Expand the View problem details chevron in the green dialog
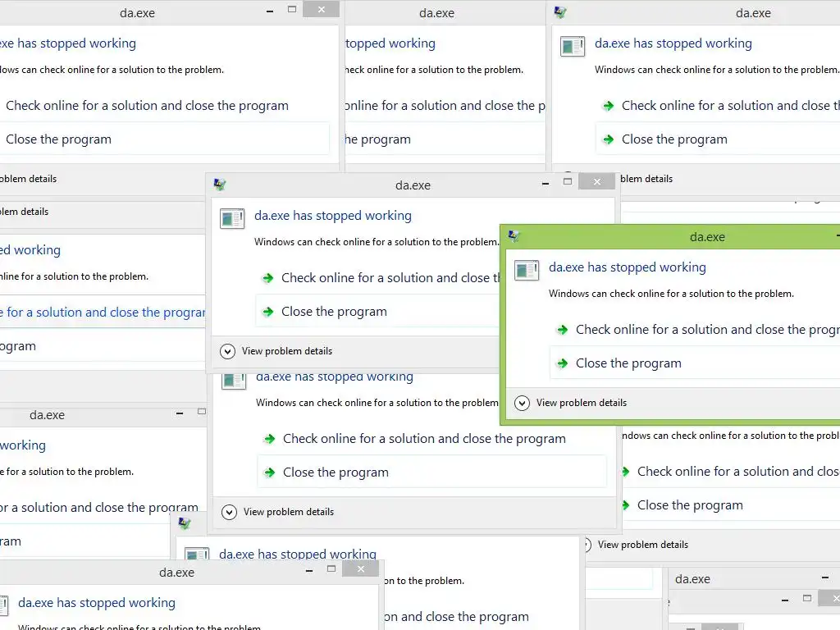The width and height of the screenshot is (840, 630). click(522, 403)
